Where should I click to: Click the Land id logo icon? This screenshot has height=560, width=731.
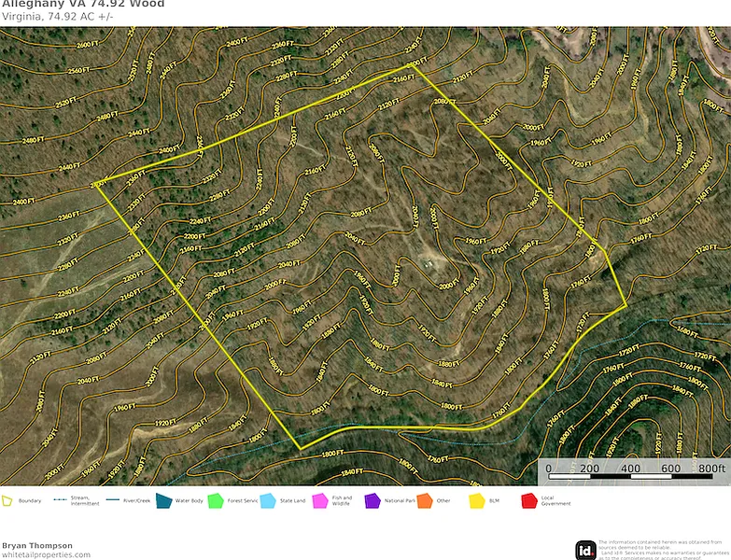(585, 550)
